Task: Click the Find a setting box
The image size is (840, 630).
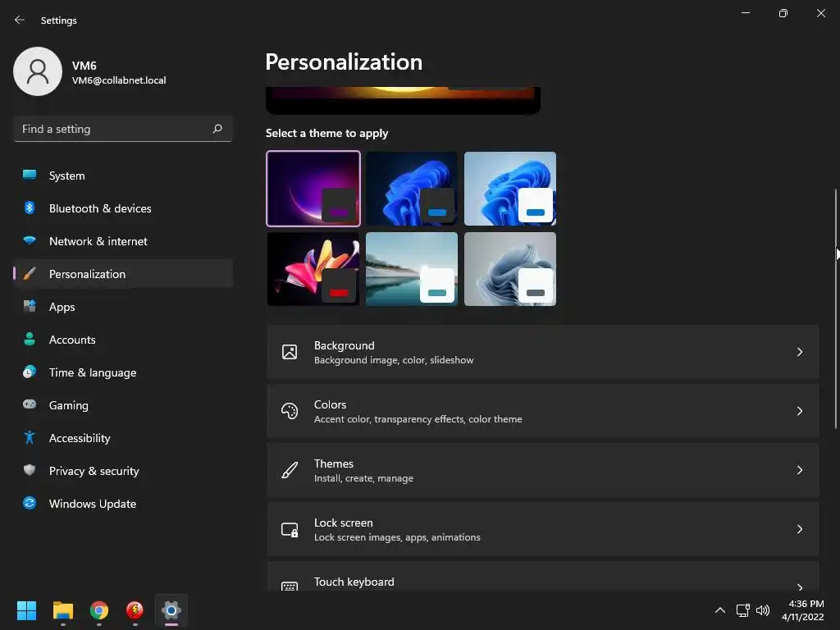Action: (123, 129)
